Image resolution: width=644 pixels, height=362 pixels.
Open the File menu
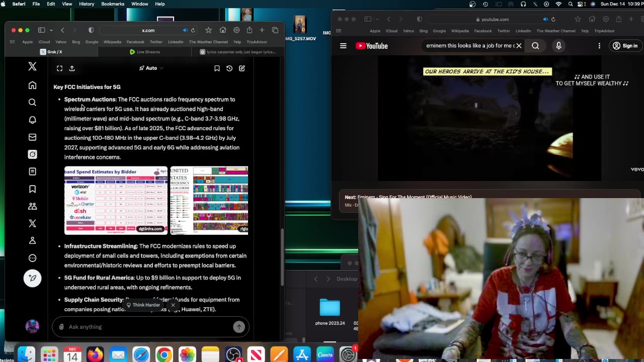tap(36, 4)
